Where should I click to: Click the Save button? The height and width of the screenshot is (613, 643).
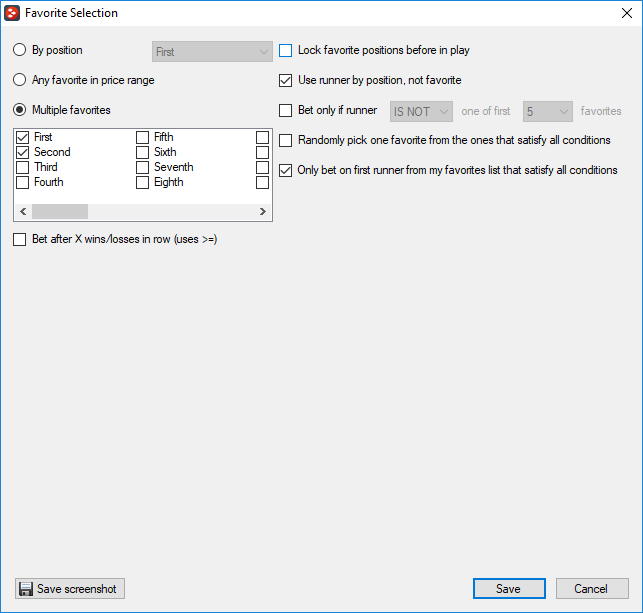tap(509, 589)
